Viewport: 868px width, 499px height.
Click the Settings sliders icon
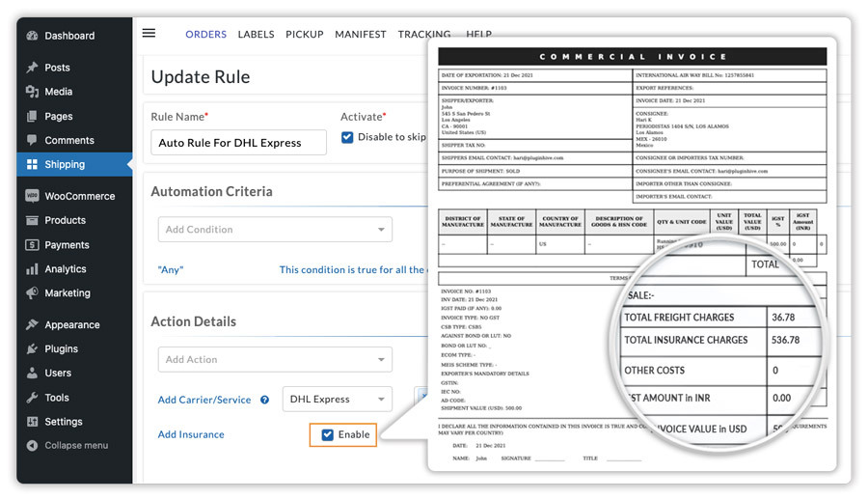(x=32, y=422)
